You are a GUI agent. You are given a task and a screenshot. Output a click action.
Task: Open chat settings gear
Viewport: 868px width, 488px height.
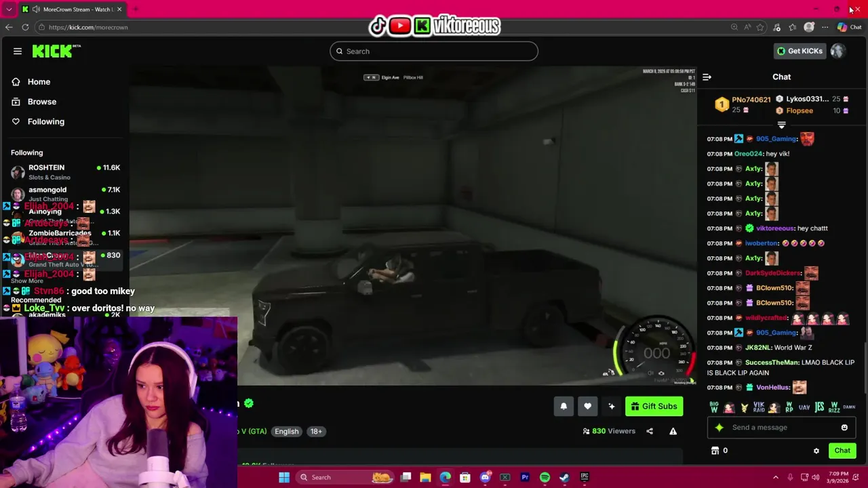pyautogui.click(x=816, y=451)
